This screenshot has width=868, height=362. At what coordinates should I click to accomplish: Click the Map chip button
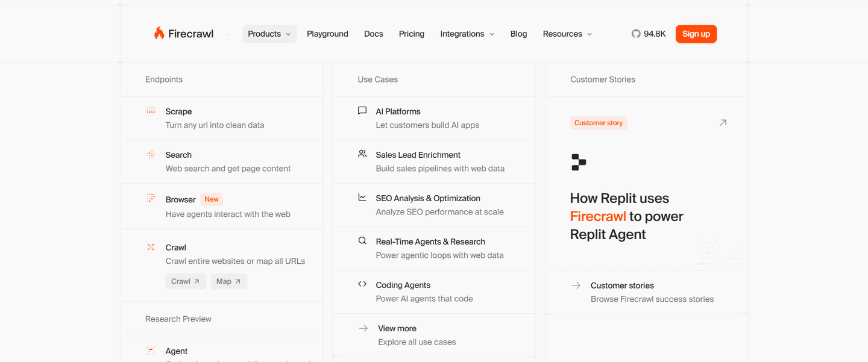tap(229, 281)
